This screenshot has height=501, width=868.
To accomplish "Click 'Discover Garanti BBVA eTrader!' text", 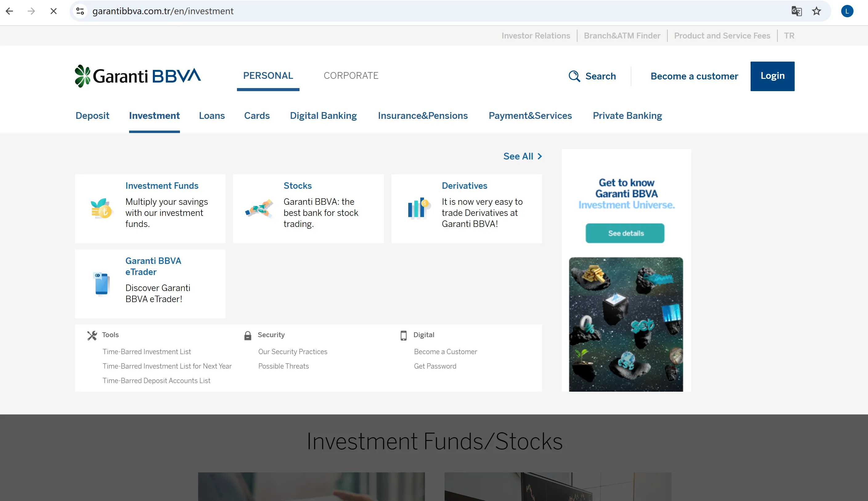I will (158, 293).
